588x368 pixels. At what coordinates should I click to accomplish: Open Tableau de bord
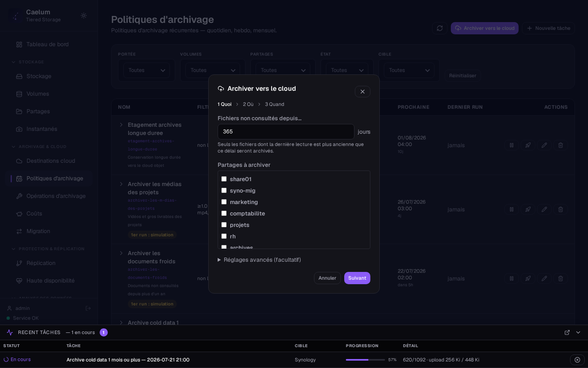click(49, 44)
